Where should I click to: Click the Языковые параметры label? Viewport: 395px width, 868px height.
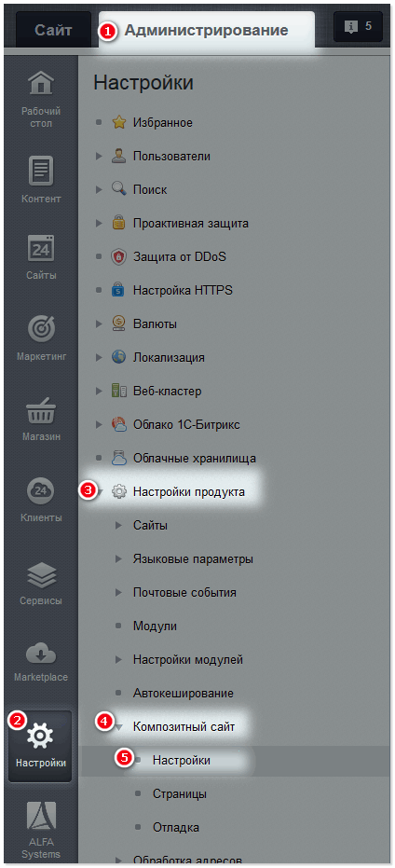click(x=193, y=559)
